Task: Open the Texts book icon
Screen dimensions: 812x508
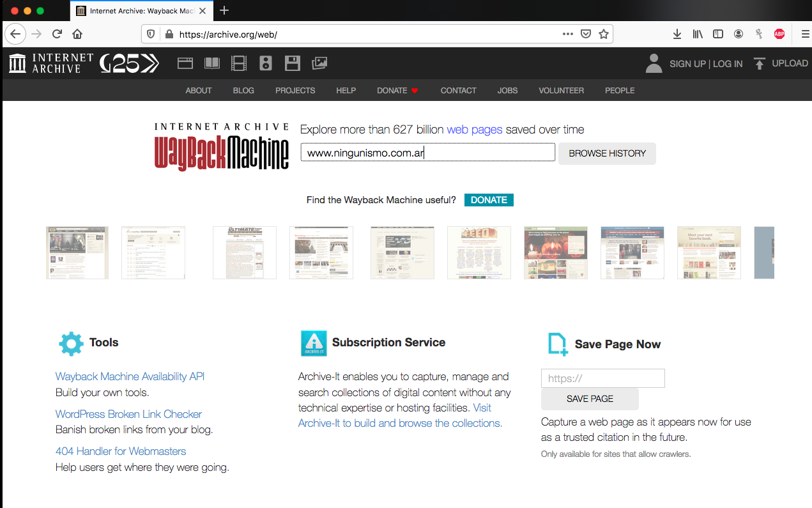Action: pyautogui.click(x=211, y=63)
